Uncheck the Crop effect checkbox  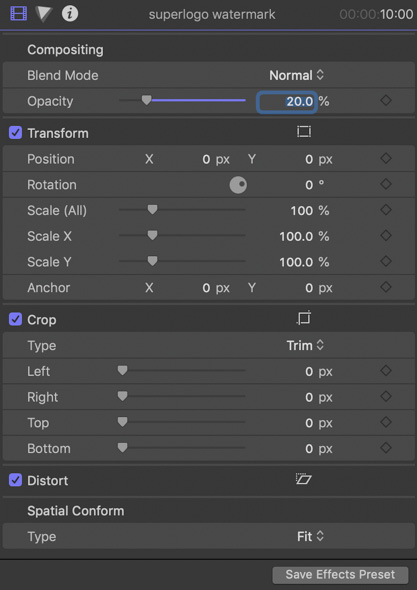pyautogui.click(x=15, y=319)
